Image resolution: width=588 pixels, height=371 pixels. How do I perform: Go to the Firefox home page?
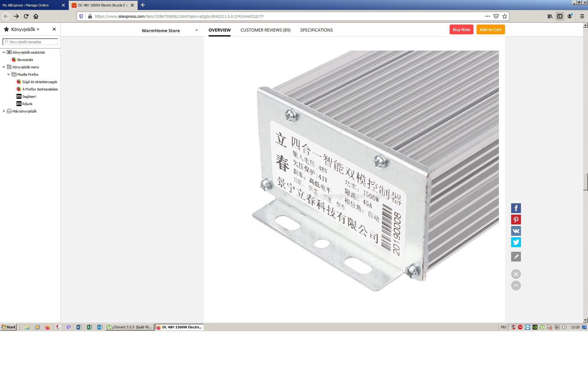tap(36, 16)
